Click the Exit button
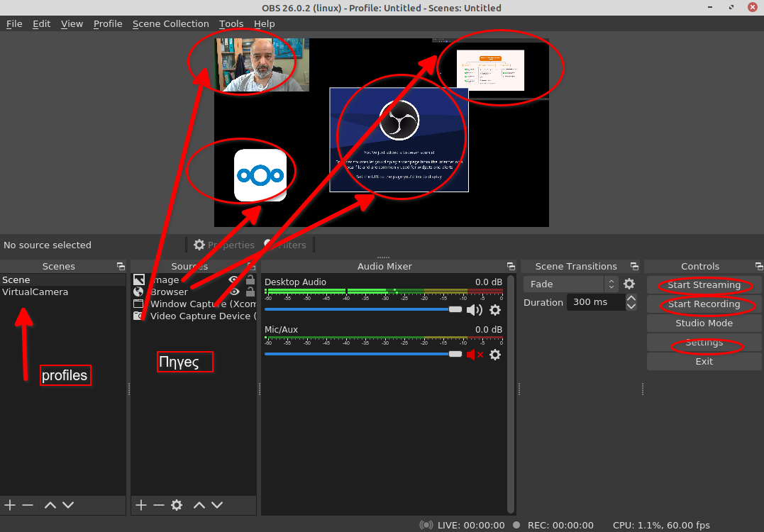 (704, 362)
